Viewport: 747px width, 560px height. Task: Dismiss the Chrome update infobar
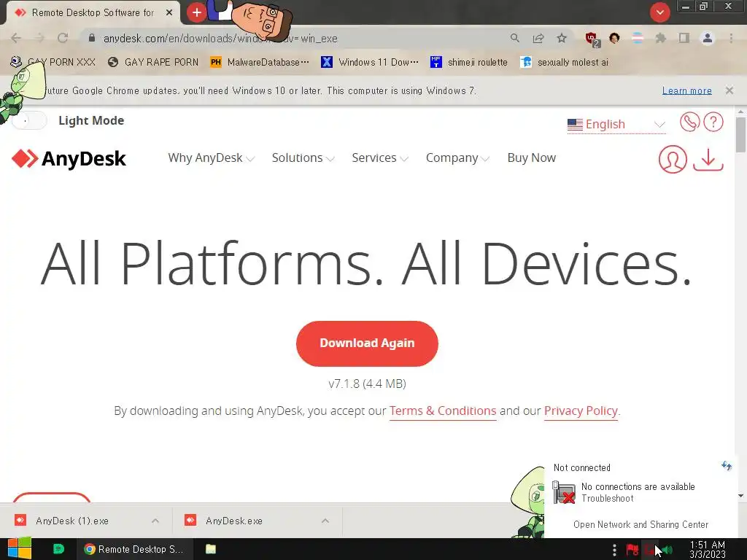tap(729, 90)
